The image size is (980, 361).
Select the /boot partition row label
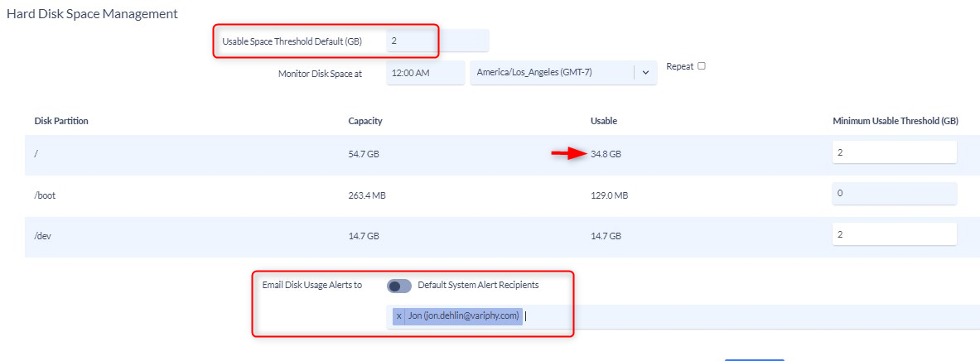pyautogui.click(x=46, y=195)
